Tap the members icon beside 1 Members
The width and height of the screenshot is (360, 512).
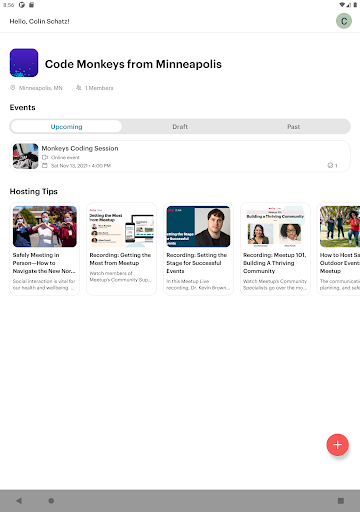(x=79, y=88)
